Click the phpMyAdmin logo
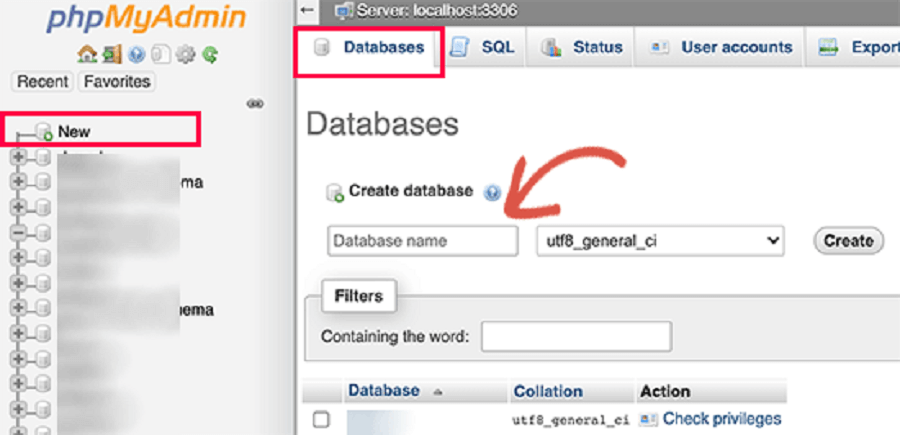 [146, 20]
